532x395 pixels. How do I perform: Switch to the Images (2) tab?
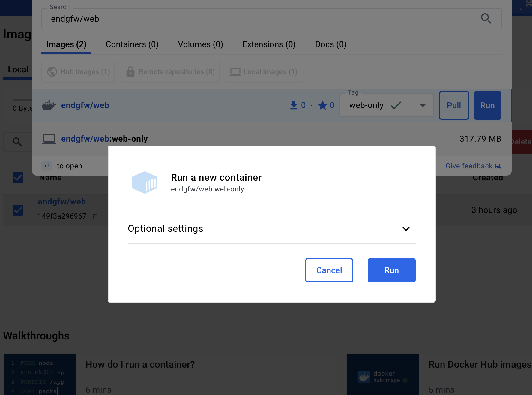click(x=66, y=44)
